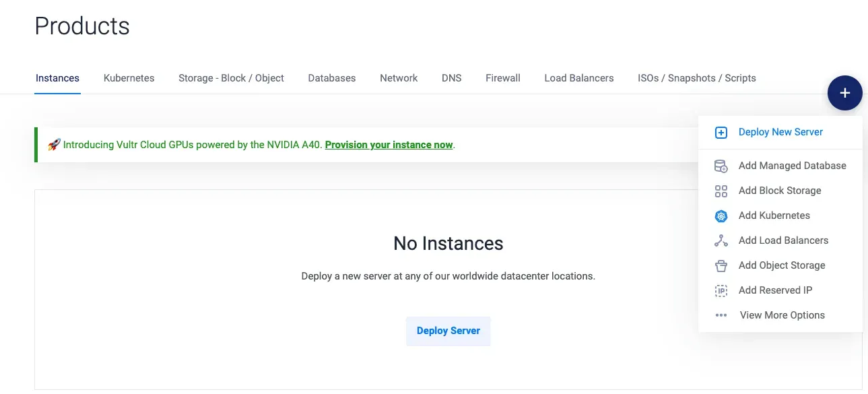
Task: Click the Add Reserved IP icon
Action: pos(721,290)
